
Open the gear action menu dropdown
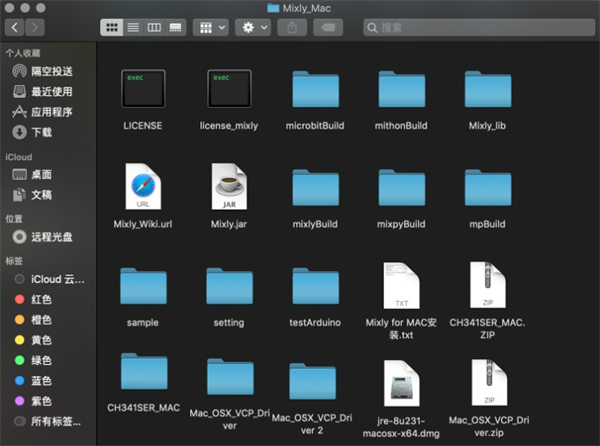point(253,28)
